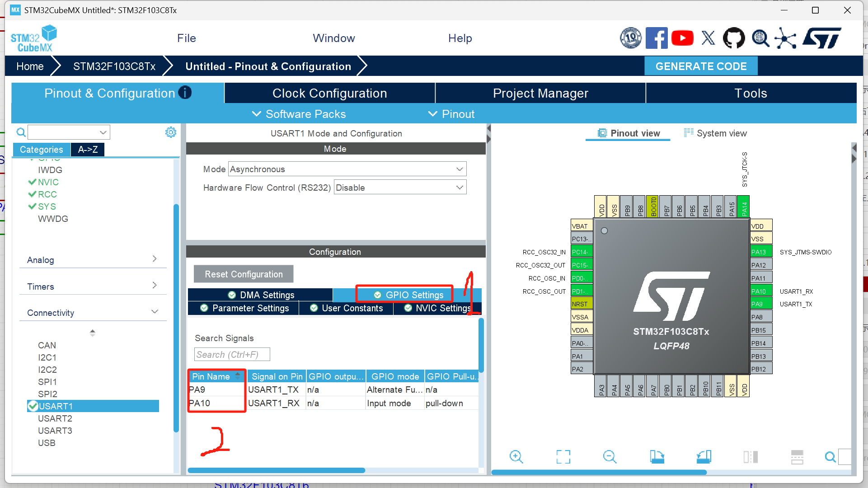Fit chip view to window

click(x=563, y=456)
